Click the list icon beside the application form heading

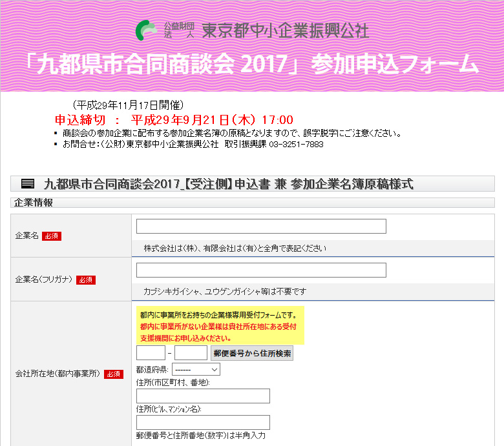tap(27, 184)
